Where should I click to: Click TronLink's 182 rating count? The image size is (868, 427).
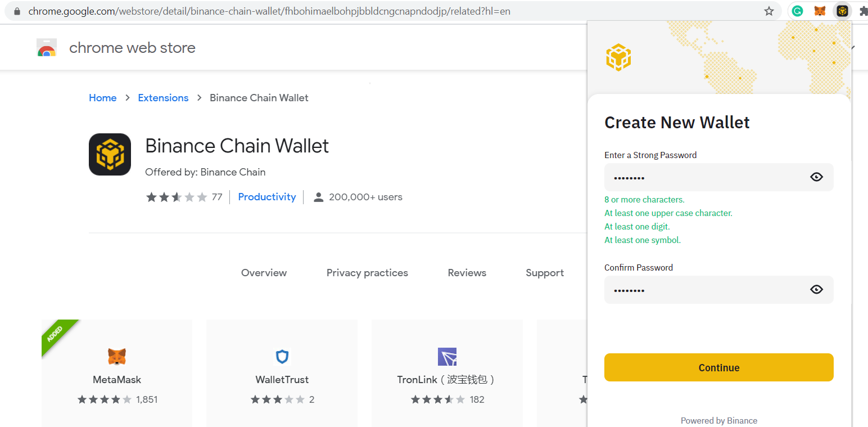(x=477, y=399)
